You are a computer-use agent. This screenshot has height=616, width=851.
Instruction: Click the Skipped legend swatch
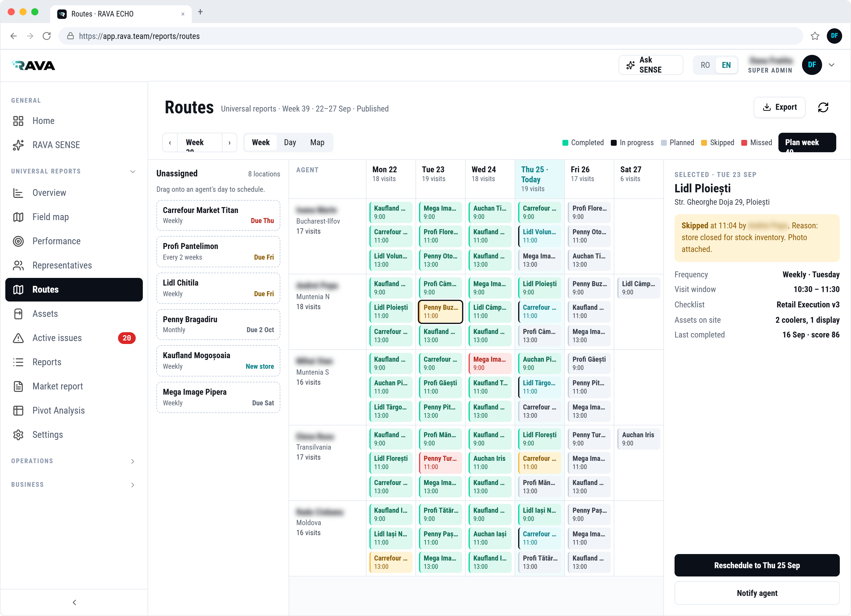(704, 142)
